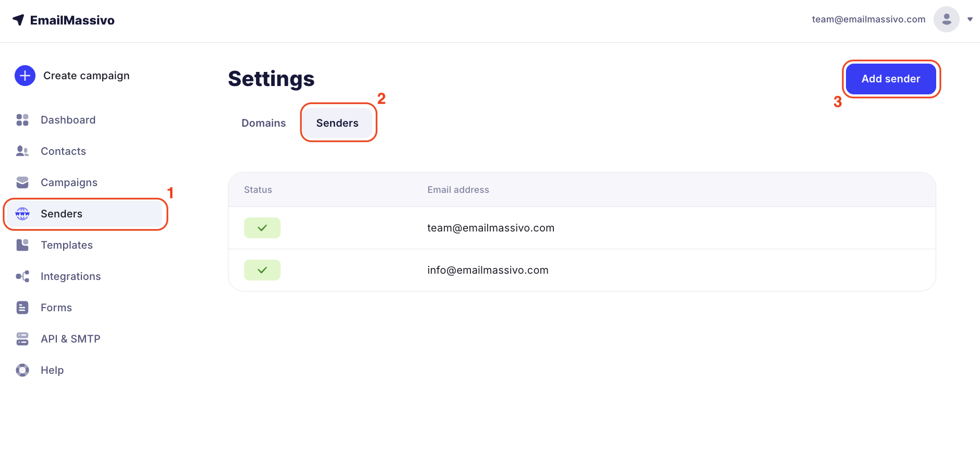Click the API & SMTP server icon
Image resolution: width=980 pixels, height=464 pixels.
pos(22,339)
